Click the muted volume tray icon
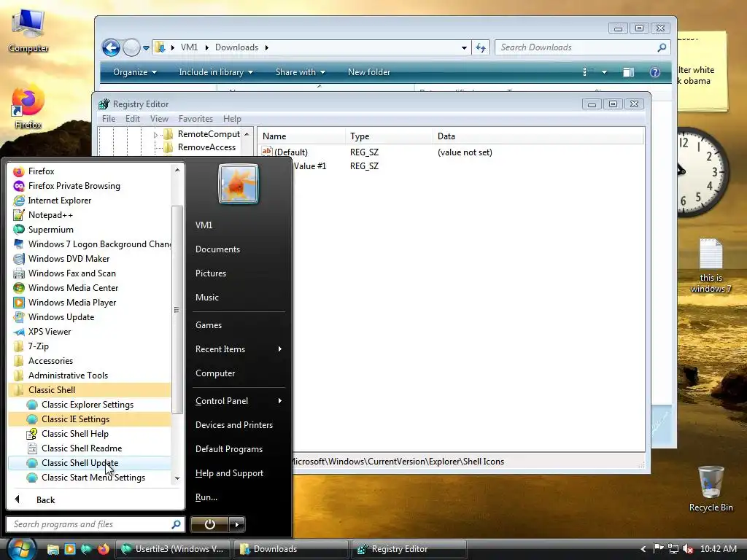The image size is (747, 560). [x=687, y=549]
